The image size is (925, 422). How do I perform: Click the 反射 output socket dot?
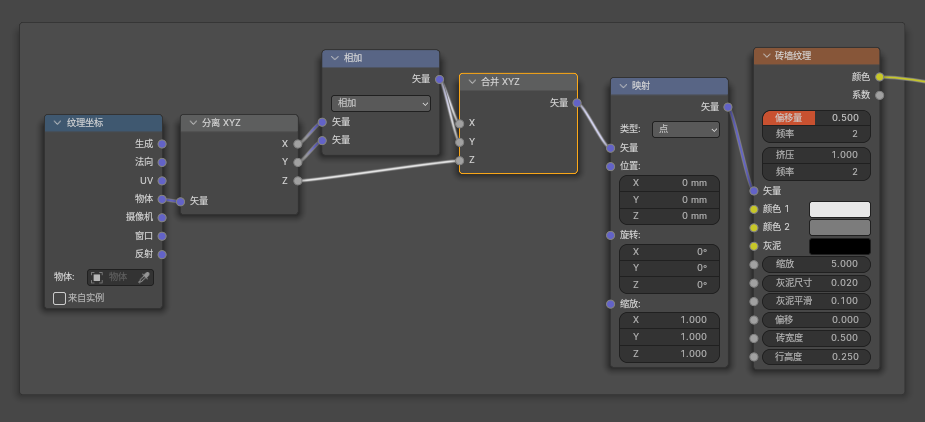point(162,254)
